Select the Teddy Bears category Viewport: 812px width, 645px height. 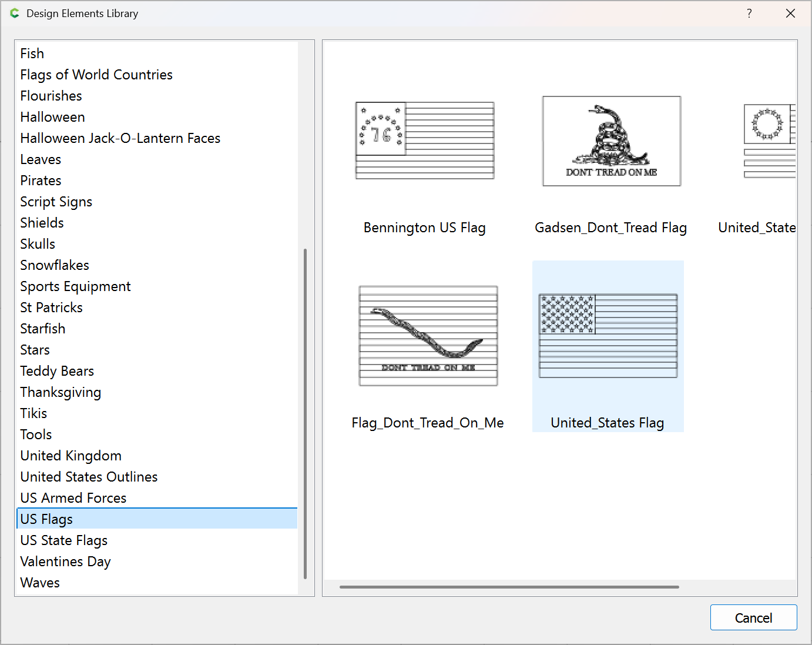pos(57,371)
